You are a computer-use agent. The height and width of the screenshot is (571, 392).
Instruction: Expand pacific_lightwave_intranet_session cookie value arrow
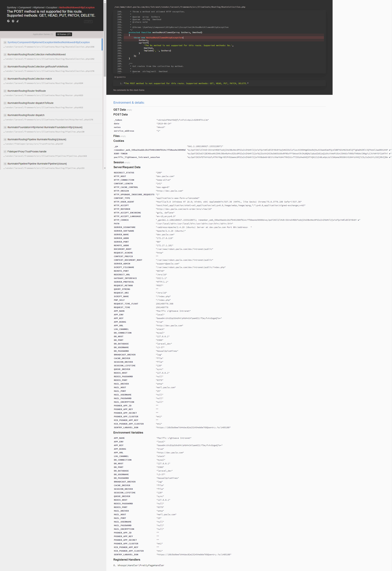(x=390, y=157)
